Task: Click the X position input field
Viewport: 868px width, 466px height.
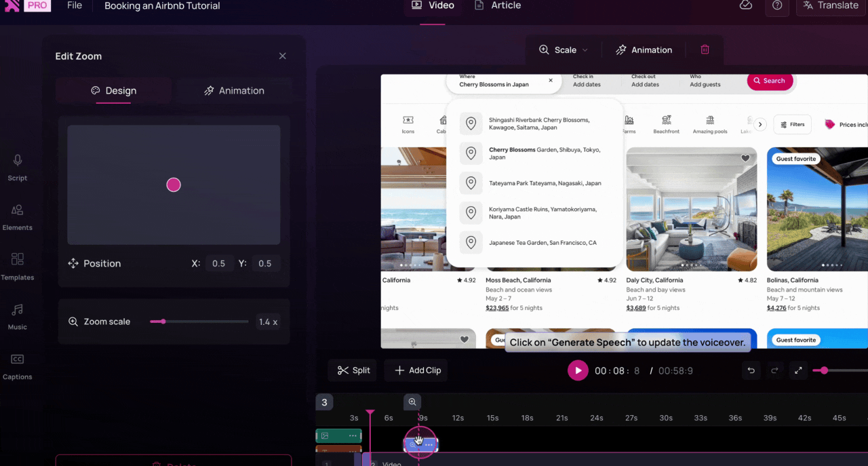Action: (x=218, y=263)
